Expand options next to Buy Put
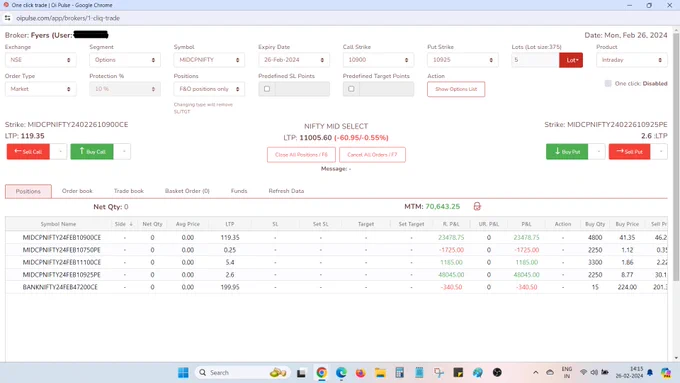This screenshot has height=383, width=680. 598,151
